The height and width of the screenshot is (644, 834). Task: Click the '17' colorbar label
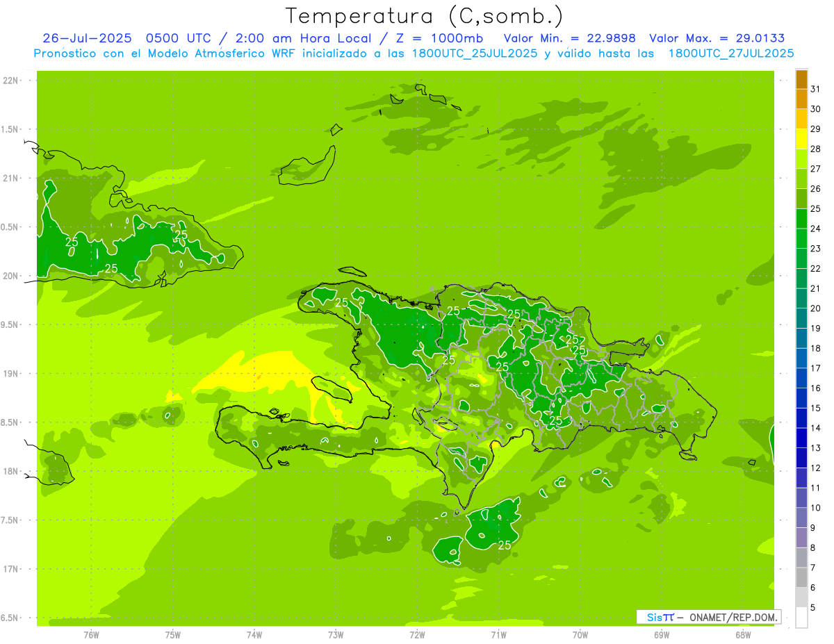click(816, 368)
